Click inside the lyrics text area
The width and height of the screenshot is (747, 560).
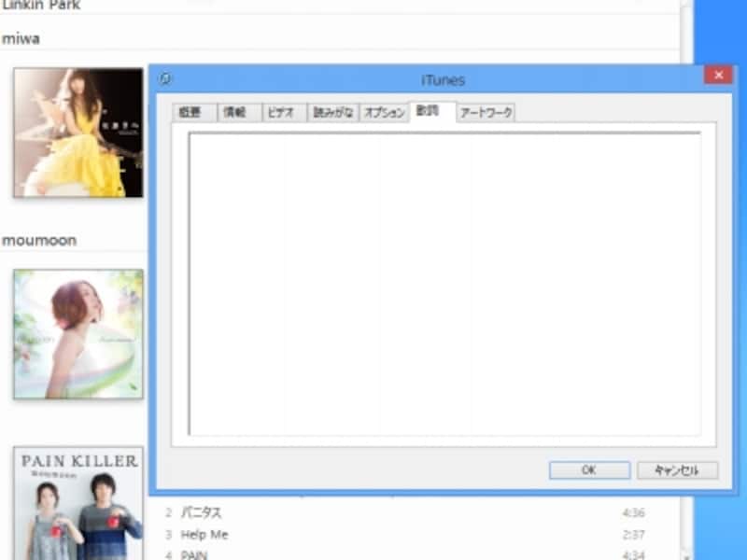444,284
